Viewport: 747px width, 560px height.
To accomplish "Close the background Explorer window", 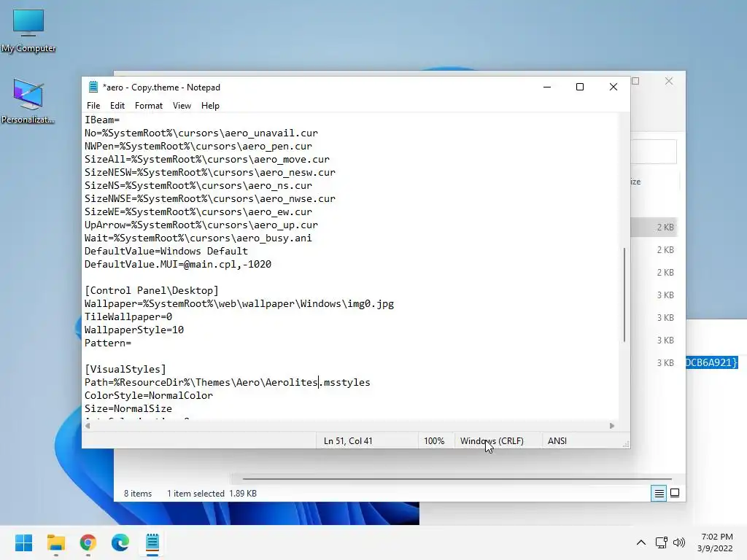I will pos(669,81).
